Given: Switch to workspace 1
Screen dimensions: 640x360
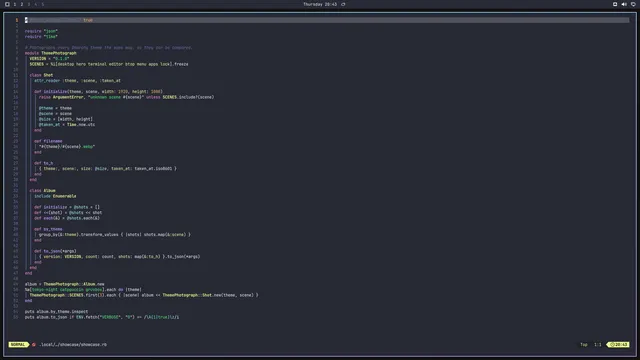Looking at the screenshot, I should (x=15, y=4).
